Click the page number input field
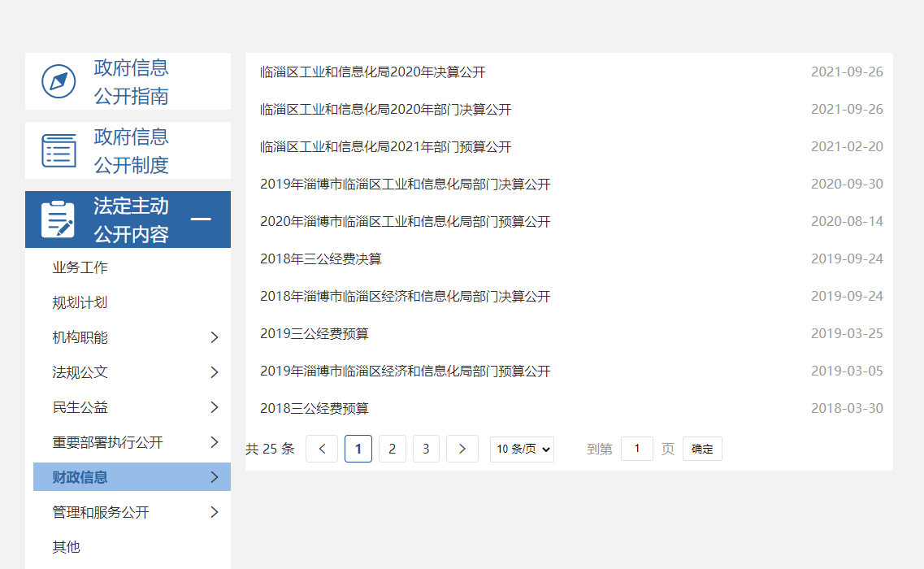Screen dimensions: 924x569 637,449
